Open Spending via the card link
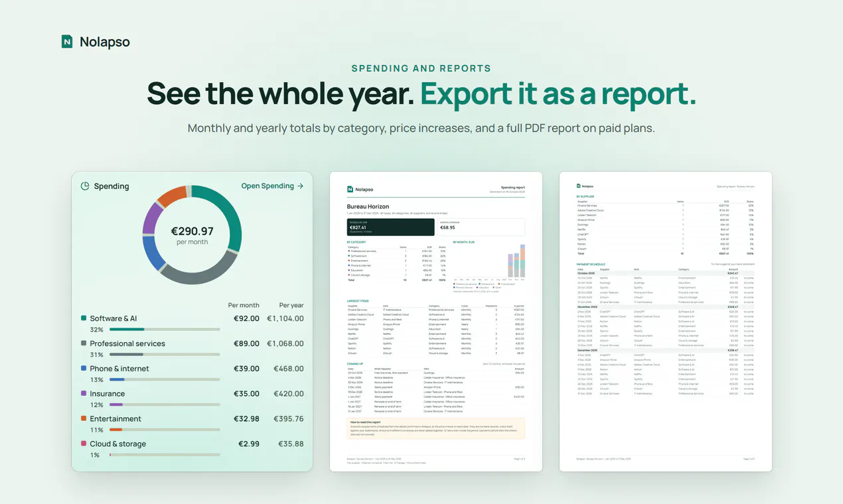Viewport: 843px width, 504px height. click(272, 186)
